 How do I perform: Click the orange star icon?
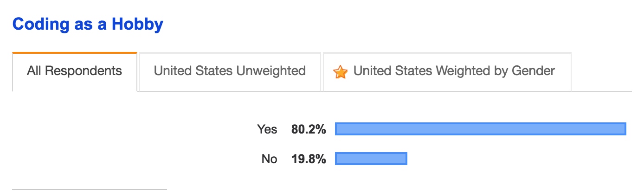(341, 72)
